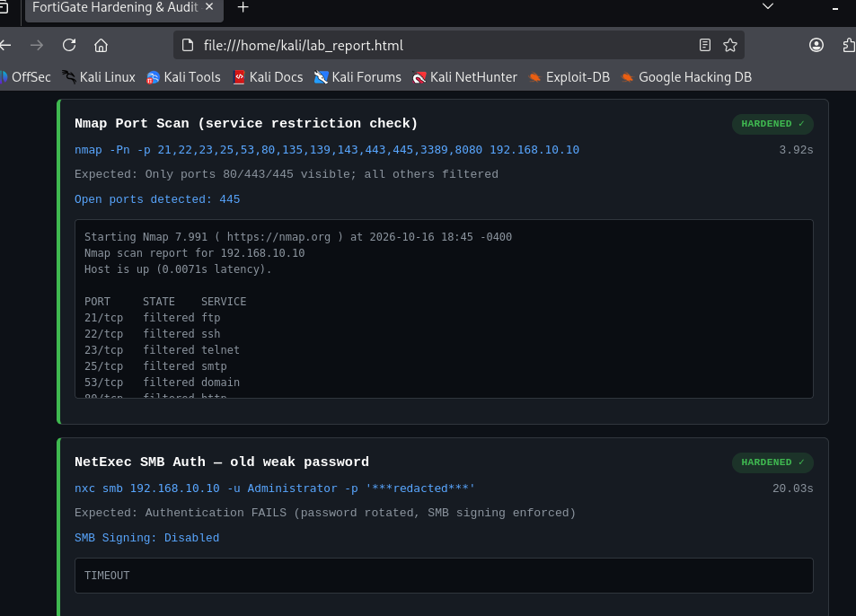The width and height of the screenshot is (856, 616).
Task: Open the account profile icon
Action: (x=816, y=45)
